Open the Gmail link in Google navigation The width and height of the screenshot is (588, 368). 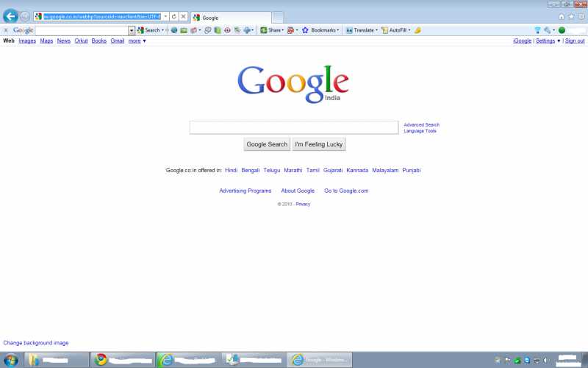(x=118, y=40)
